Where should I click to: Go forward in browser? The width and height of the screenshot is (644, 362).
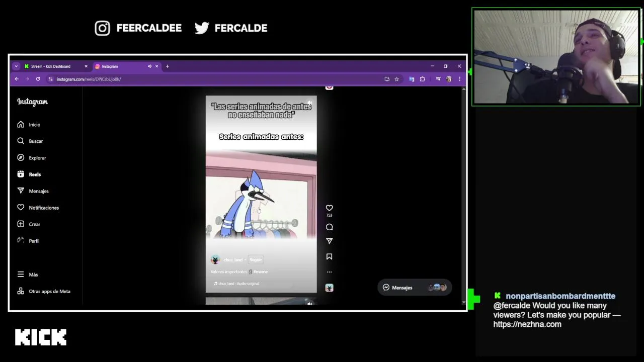coord(27,79)
